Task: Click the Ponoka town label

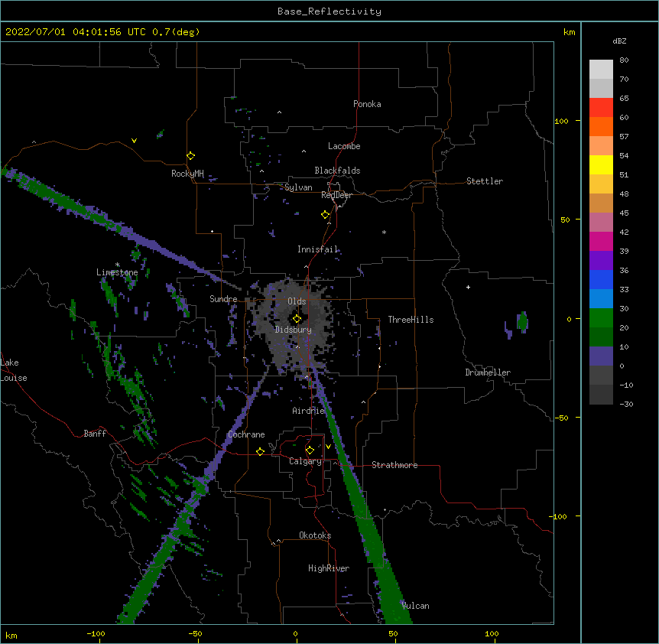Action: click(367, 104)
